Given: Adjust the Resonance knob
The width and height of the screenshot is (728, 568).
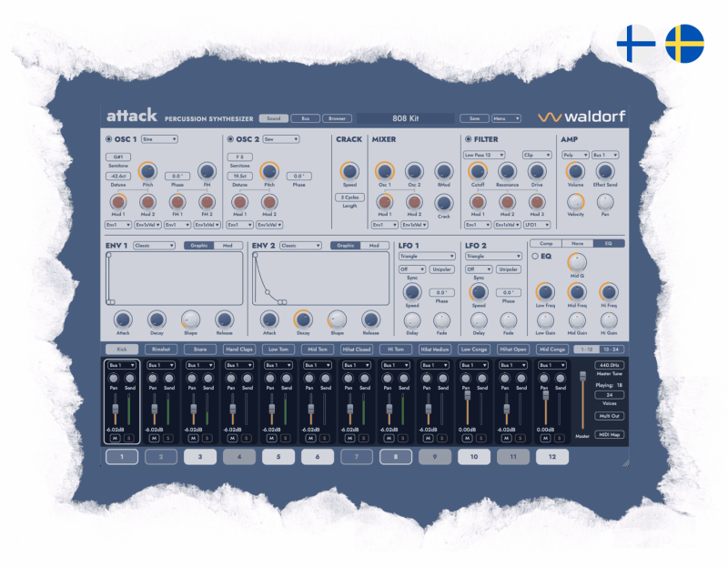Looking at the screenshot, I should (x=507, y=171).
